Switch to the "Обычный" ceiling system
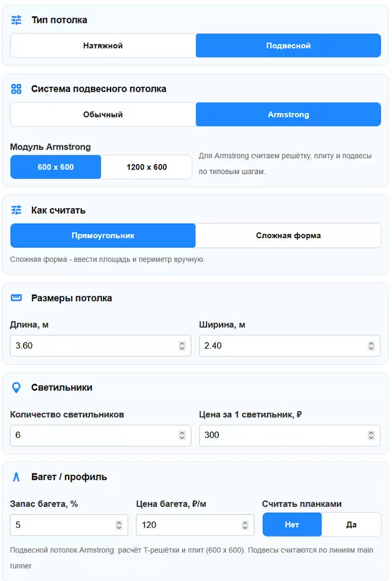This screenshot has height=581, width=392. [x=103, y=114]
